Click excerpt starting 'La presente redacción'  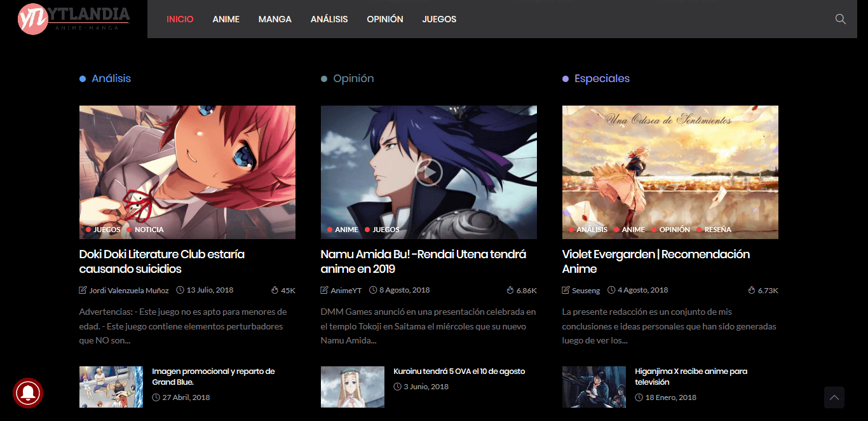(x=669, y=326)
